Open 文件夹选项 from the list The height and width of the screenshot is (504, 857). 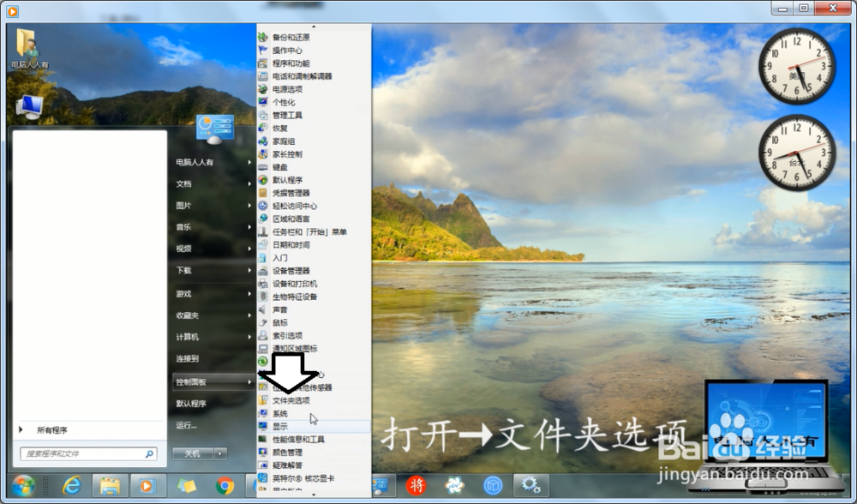[x=291, y=400]
